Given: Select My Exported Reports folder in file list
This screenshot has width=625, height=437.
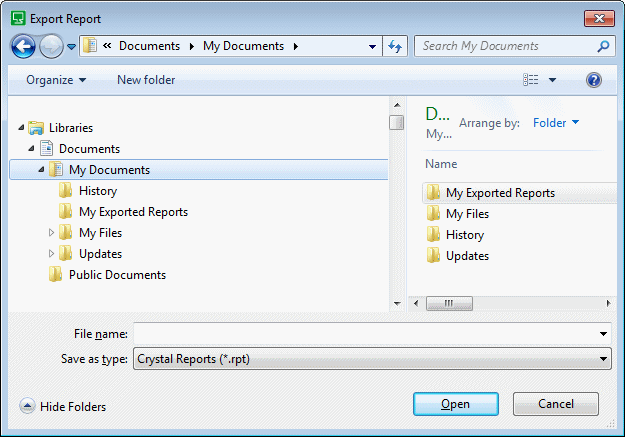Looking at the screenshot, I should pos(499,193).
